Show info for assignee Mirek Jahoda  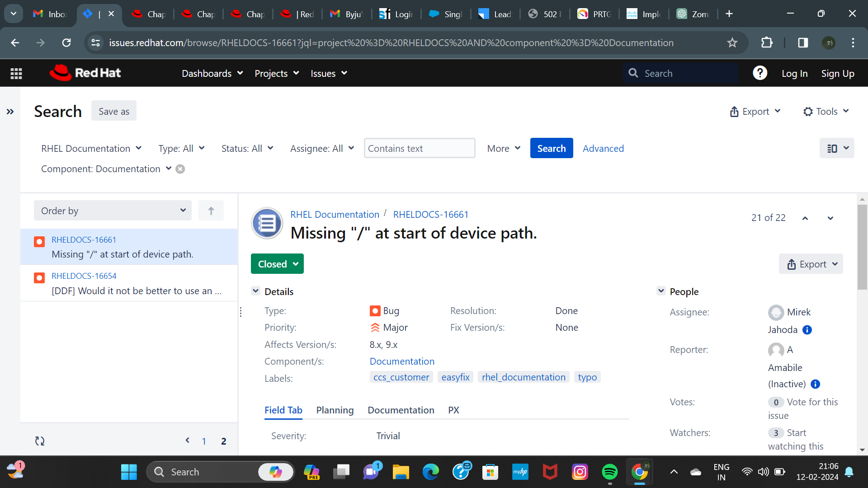coord(807,330)
